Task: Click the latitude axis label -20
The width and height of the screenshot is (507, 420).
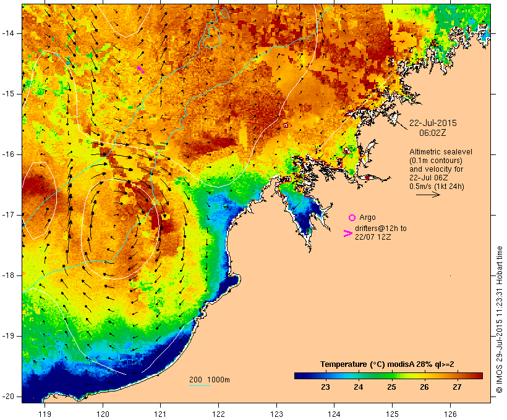Action: pos(8,397)
